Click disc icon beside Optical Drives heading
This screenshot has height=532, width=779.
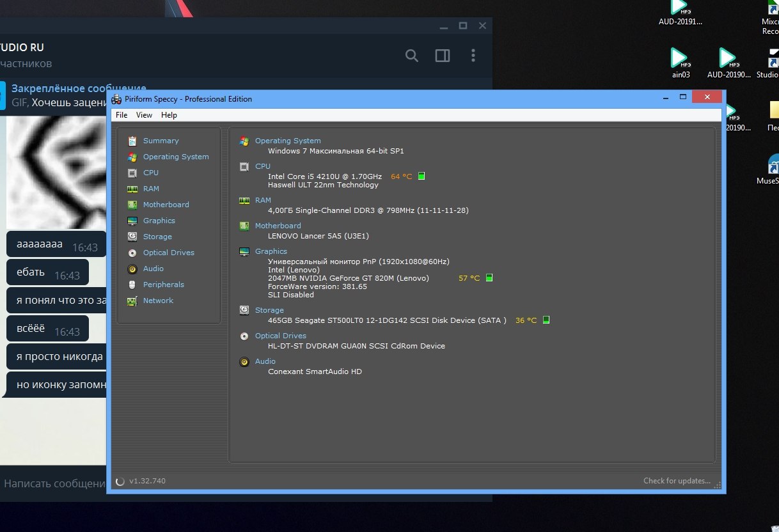click(244, 336)
